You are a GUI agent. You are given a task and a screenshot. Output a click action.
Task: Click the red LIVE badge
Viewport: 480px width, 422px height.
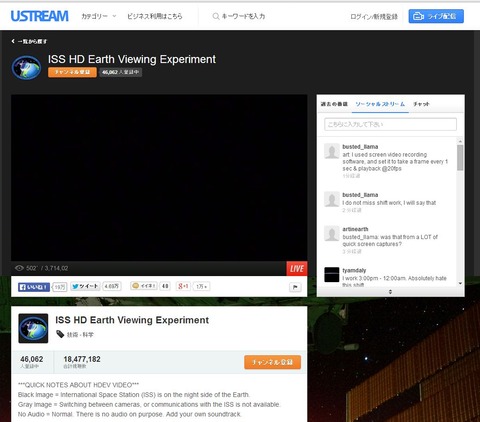pyautogui.click(x=297, y=268)
